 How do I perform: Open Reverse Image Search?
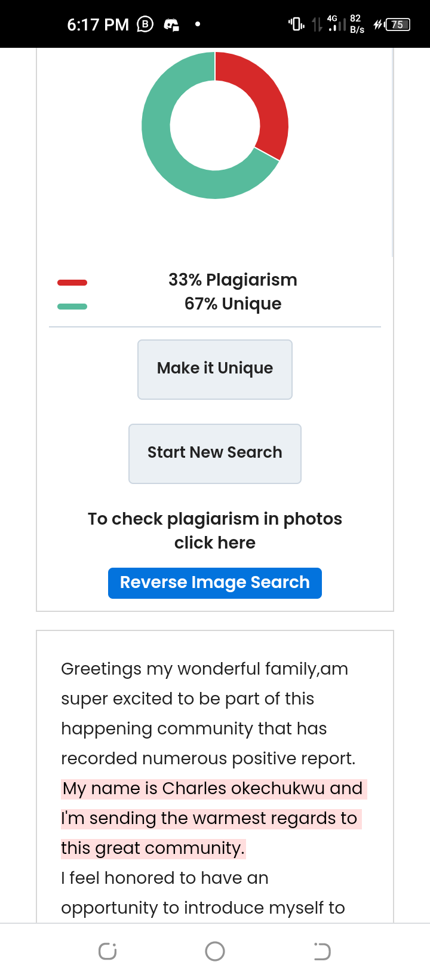pos(215,583)
